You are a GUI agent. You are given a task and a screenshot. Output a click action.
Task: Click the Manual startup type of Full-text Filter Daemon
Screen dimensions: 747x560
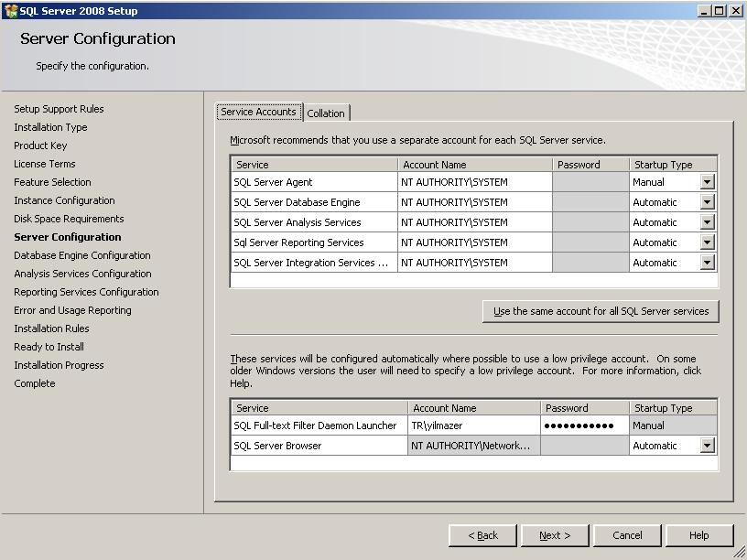[673, 425]
